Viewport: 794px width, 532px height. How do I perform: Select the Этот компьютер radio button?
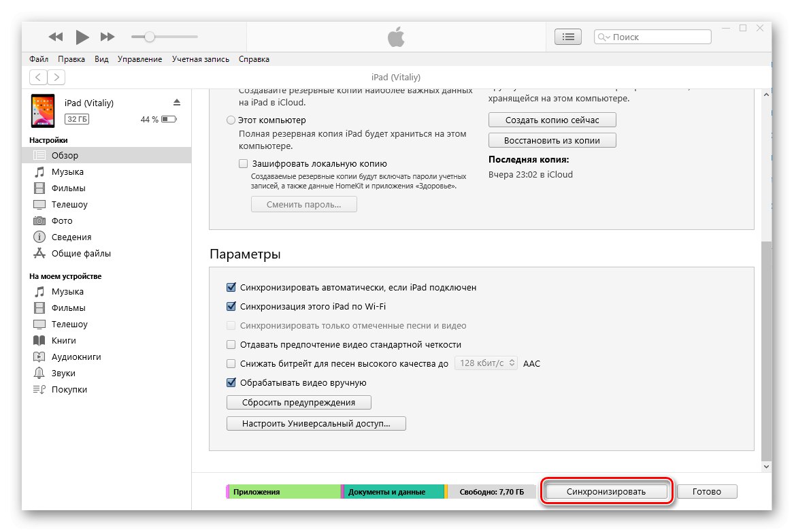[231, 120]
